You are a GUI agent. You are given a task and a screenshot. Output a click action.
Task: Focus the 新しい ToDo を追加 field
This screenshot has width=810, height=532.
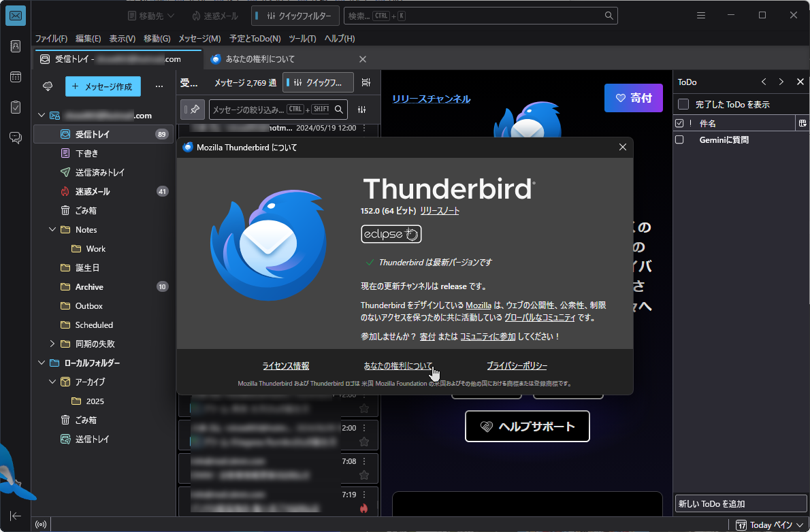(741, 503)
